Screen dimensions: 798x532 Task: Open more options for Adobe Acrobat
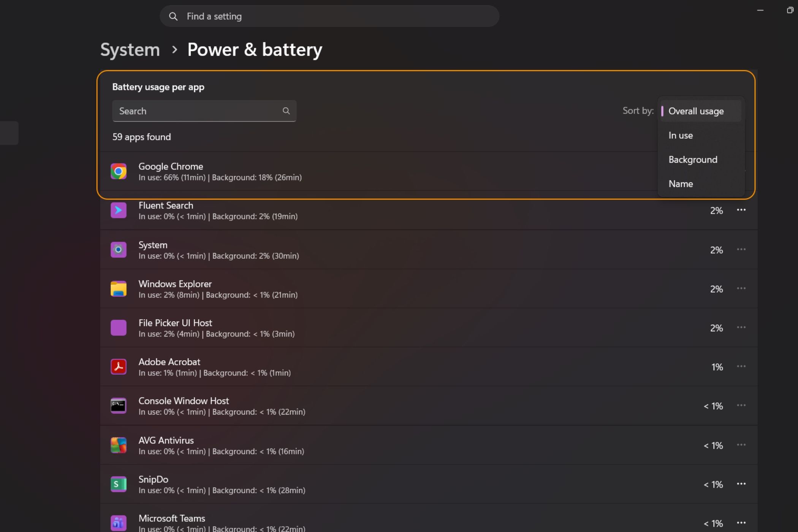741,366
